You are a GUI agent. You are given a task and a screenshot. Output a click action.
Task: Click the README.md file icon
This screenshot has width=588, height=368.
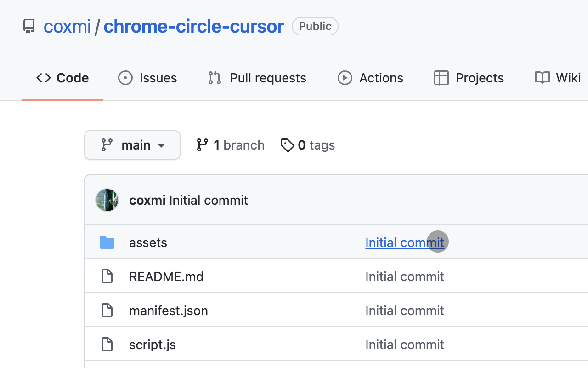coord(107,276)
